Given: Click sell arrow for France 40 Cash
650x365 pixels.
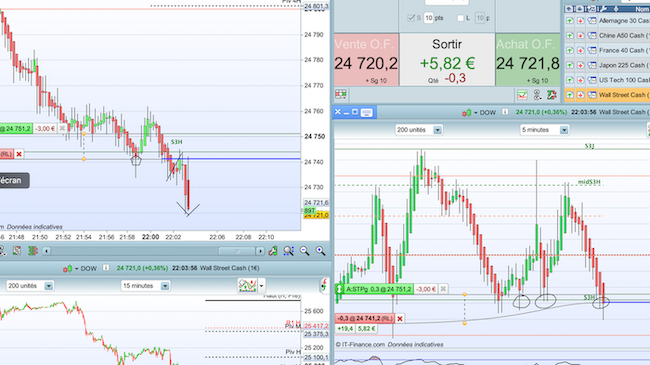Looking at the screenshot, I should coord(580,51).
